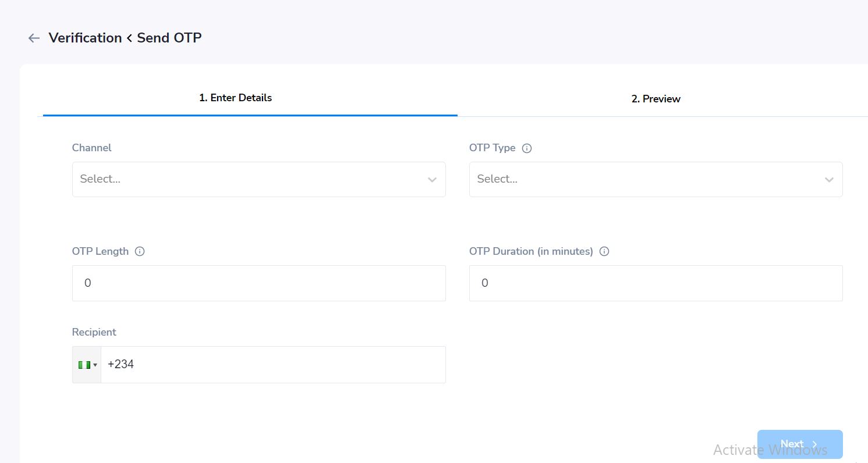Image resolution: width=868 pixels, height=463 pixels.
Task: Open the Channel Select field
Action: click(259, 179)
